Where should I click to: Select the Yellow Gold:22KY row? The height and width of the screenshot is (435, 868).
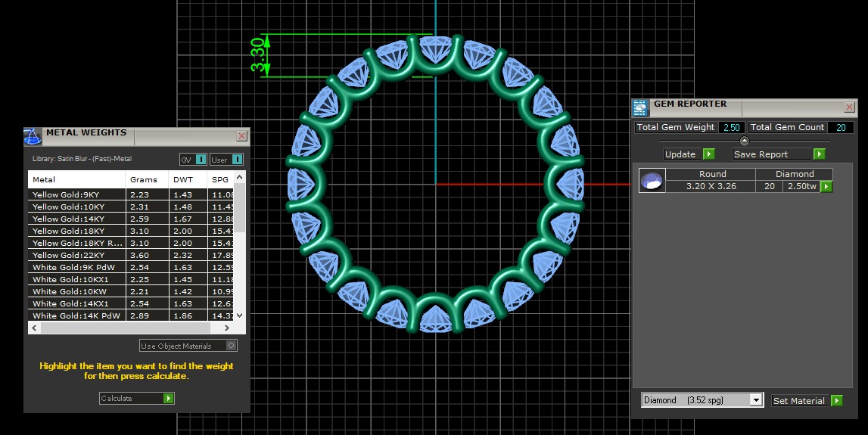(131, 256)
